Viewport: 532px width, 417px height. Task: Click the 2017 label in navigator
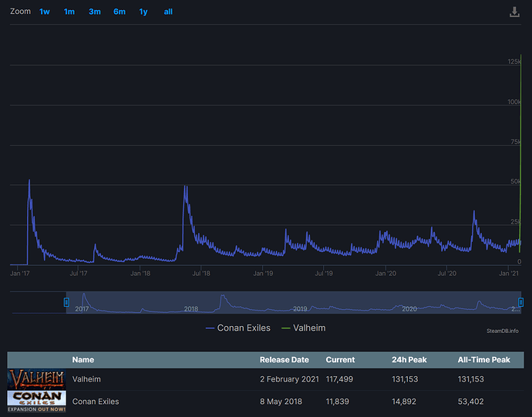82,309
